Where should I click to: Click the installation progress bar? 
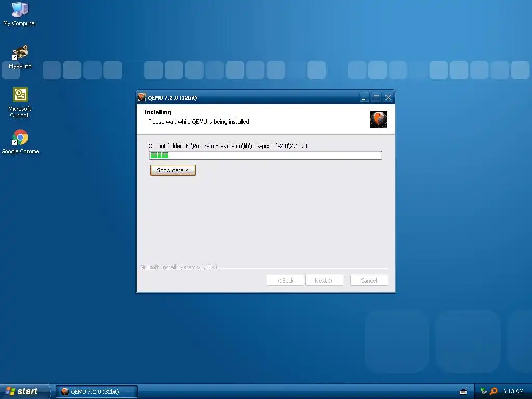coord(265,155)
